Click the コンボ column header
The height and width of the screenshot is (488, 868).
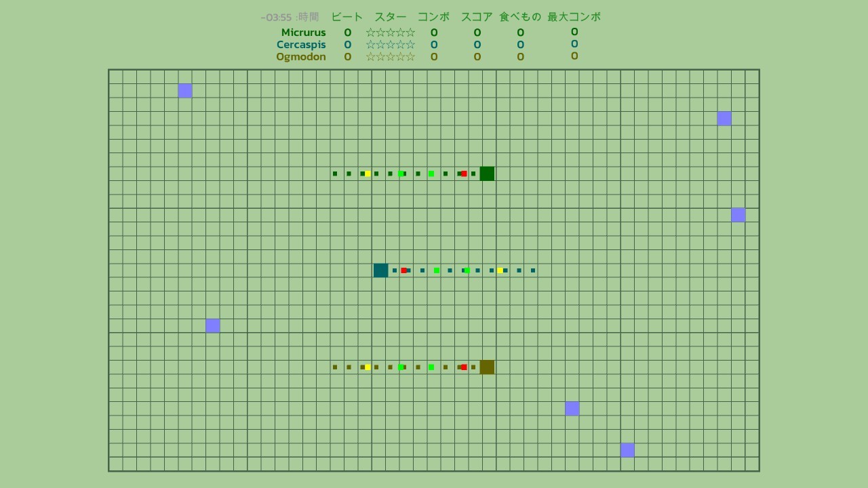pos(434,17)
